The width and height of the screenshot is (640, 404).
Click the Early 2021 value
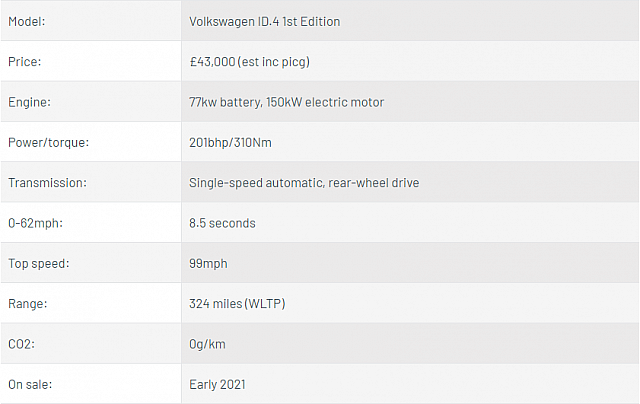click(x=217, y=384)
